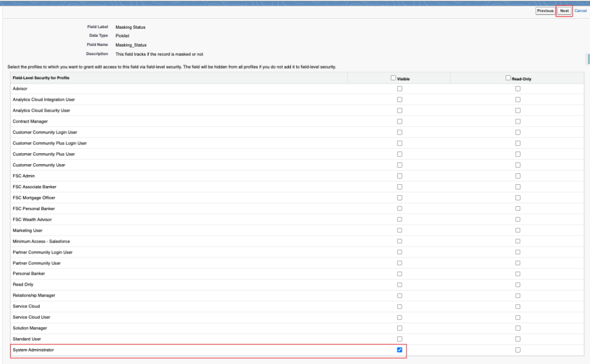Toggle the Visible header select-all checkbox
Screen dimensions: 590x364
click(394, 78)
